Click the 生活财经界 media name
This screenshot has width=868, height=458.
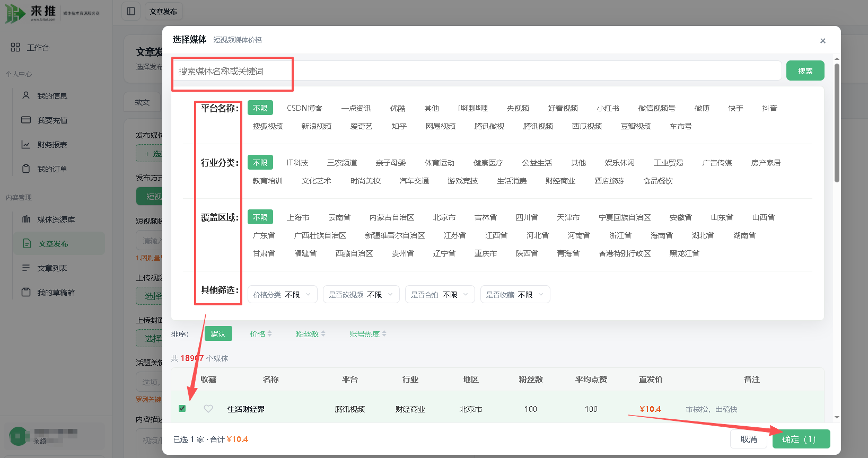(246, 409)
